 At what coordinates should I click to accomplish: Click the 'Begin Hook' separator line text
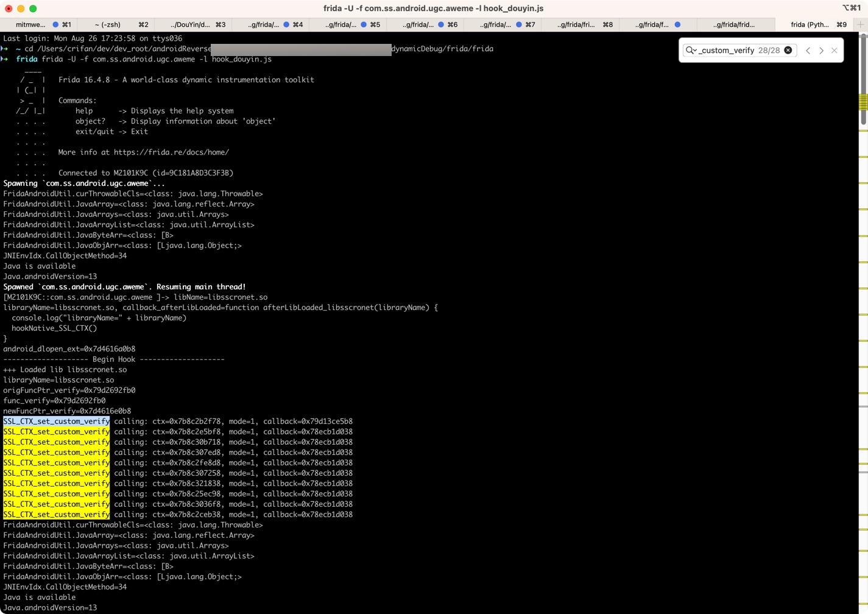(x=114, y=359)
